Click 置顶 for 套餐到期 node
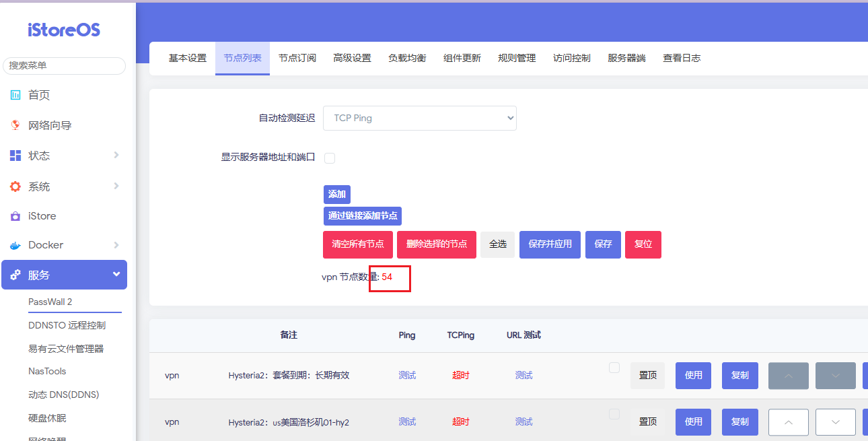 pyautogui.click(x=647, y=376)
